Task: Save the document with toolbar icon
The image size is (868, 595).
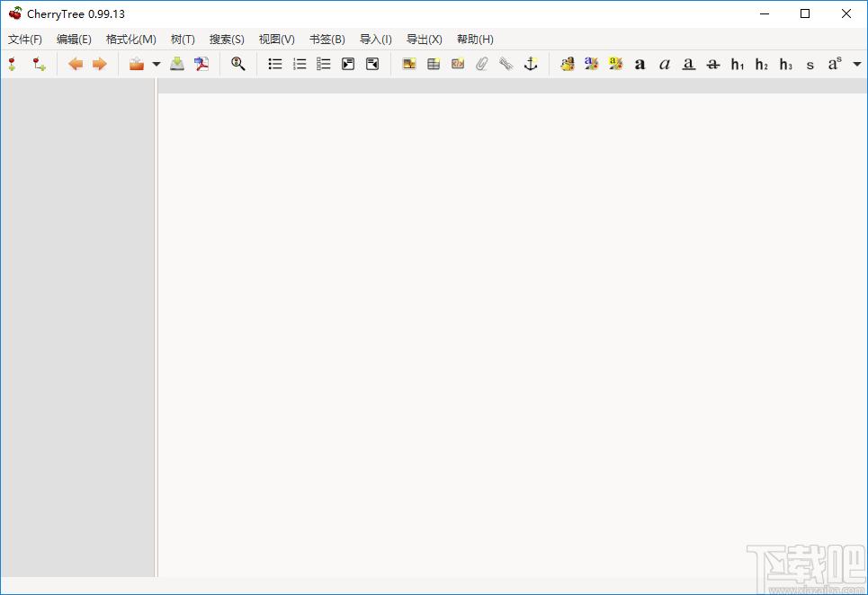Action: click(177, 64)
